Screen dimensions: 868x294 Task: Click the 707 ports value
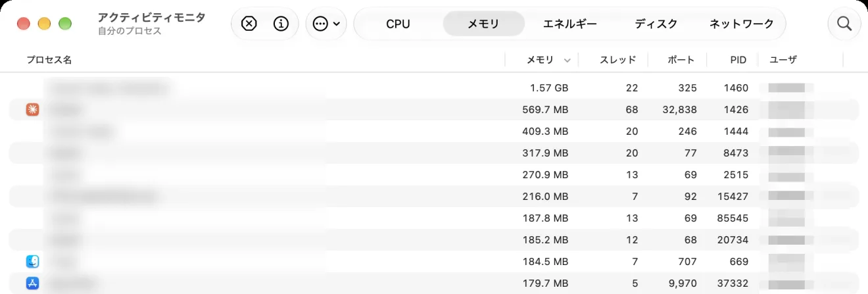688,262
